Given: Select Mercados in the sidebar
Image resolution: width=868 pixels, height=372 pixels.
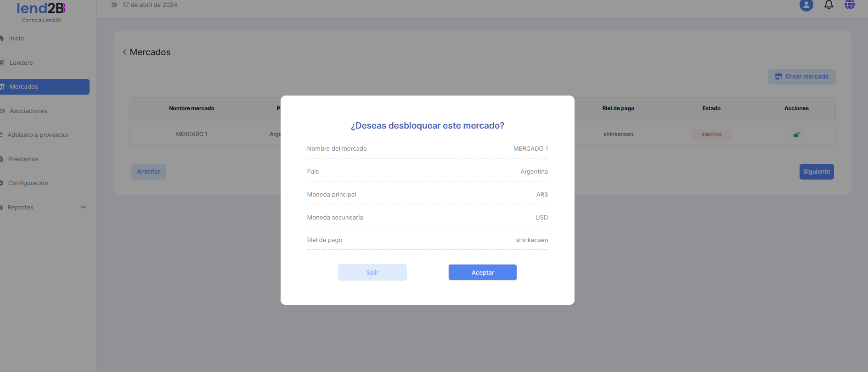Looking at the screenshot, I should pos(24,87).
